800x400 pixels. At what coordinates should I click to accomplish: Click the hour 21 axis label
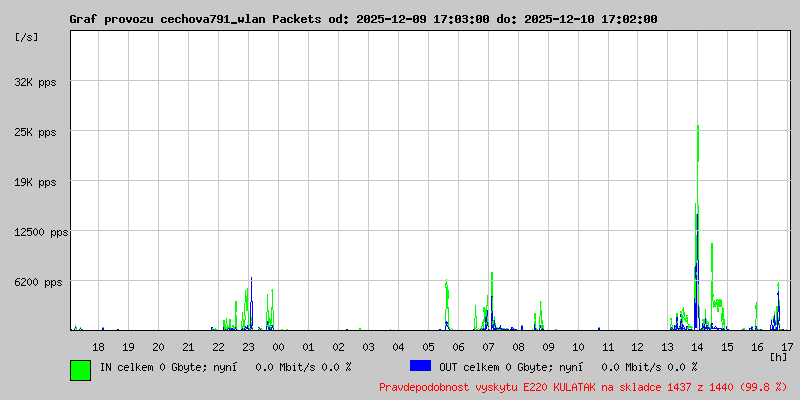(188, 347)
